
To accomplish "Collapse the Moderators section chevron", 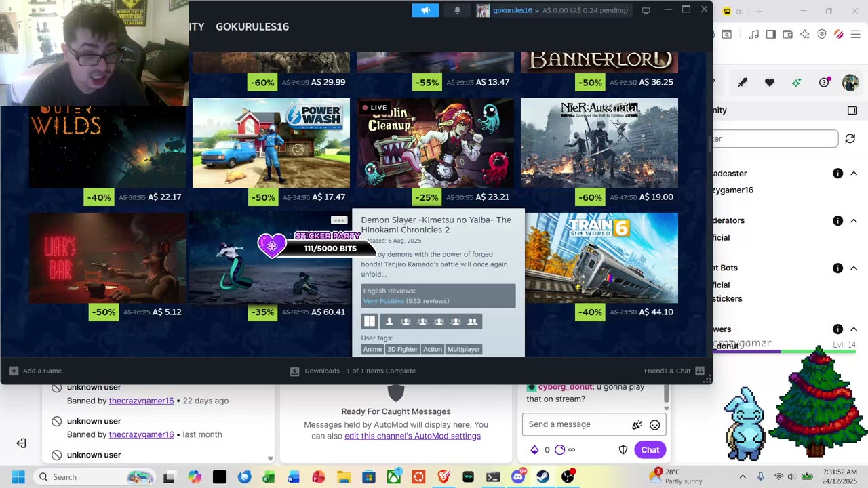I will pos(854,220).
